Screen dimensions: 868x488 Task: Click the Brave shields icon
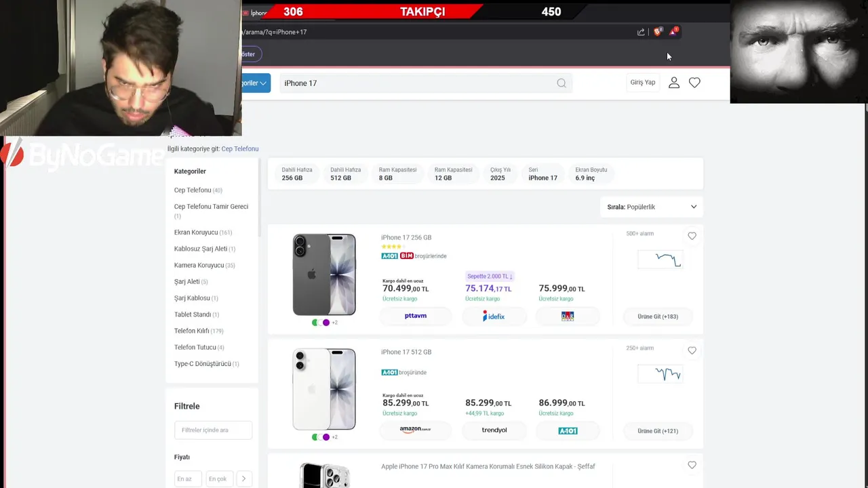657,31
